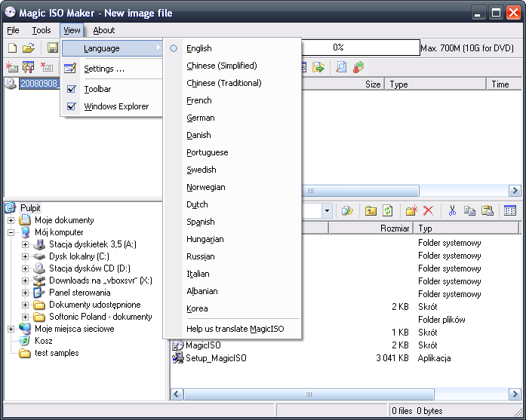Click the Setup_MagicISO installer icon
This screenshot has width=526, height=420.
coord(178,358)
